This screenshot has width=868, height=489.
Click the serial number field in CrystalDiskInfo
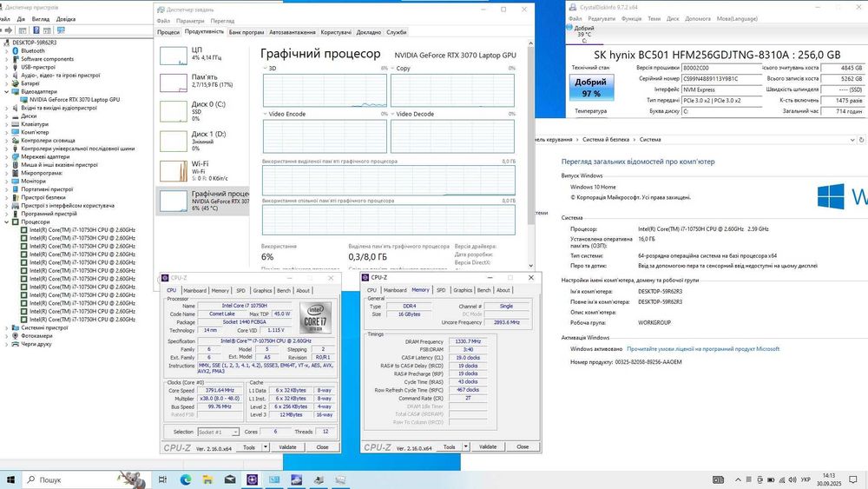point(721,79)
